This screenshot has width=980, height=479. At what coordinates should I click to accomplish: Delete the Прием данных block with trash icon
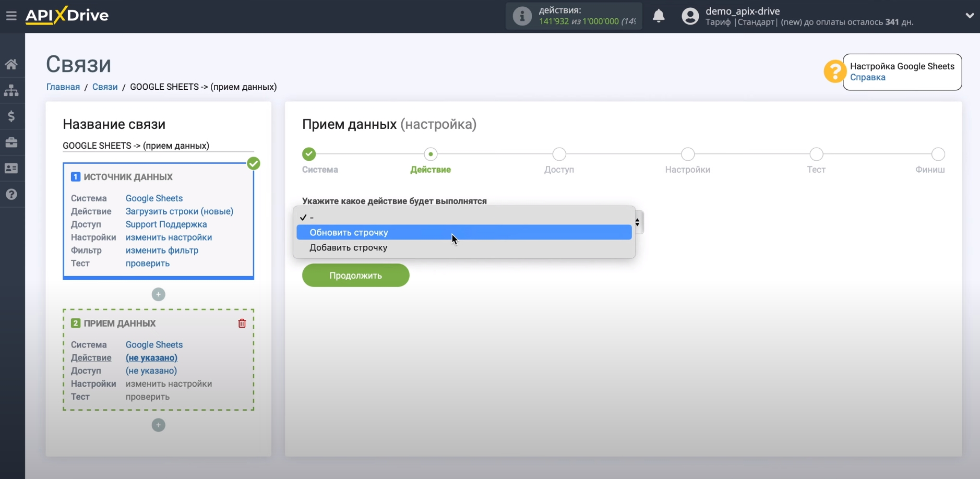(x=242, y=324)
